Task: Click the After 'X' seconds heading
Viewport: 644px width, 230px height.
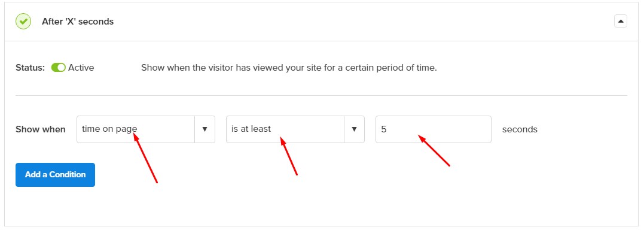Action: click(x=78, y=22)
